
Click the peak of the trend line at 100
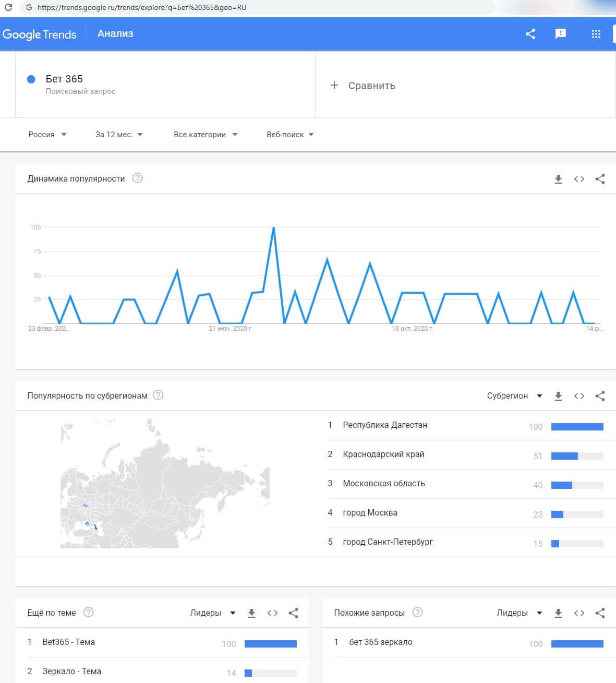coord(273,227)
